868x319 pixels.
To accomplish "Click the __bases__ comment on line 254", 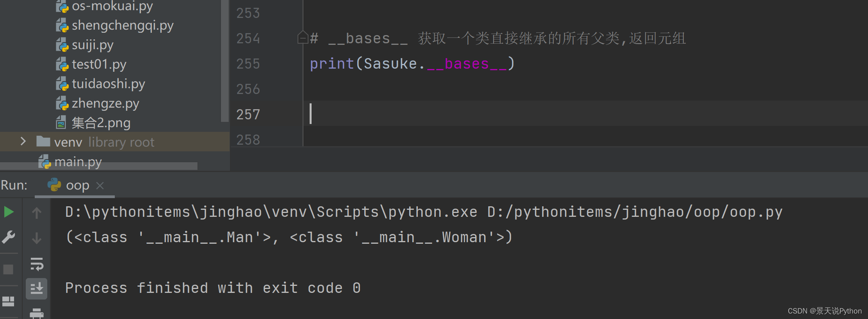I will (x=368, y=39).
